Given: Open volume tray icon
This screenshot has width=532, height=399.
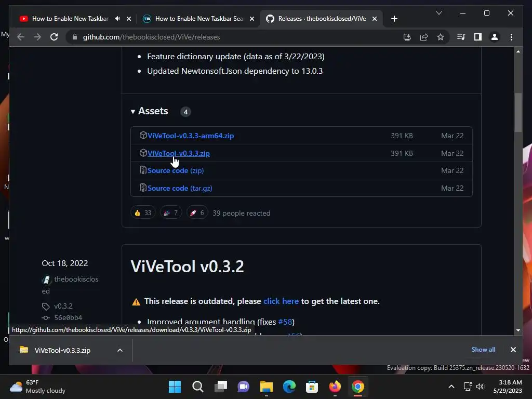Looking at the screenshot, I should point(480,387).
